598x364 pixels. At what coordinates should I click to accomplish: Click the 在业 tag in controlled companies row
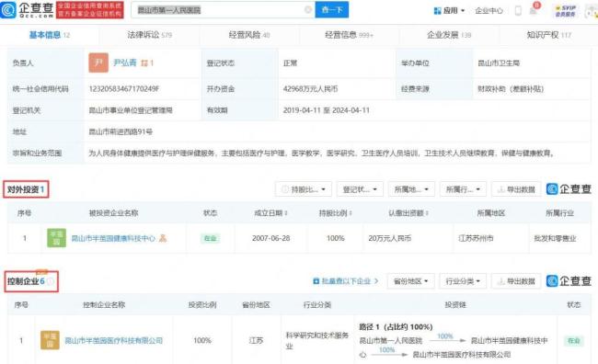click(573, 340)
